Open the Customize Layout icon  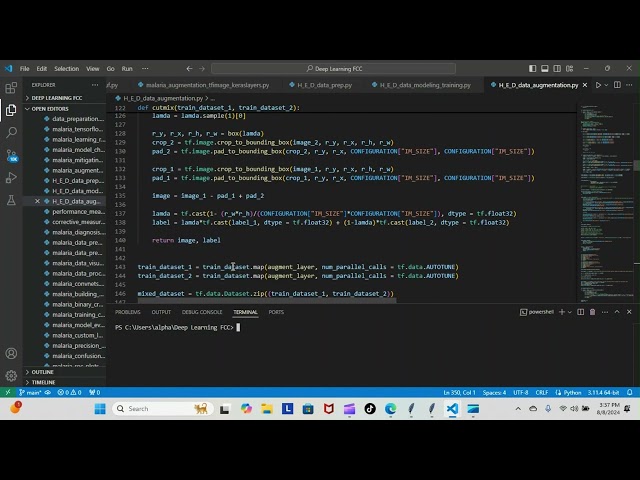tap(569, 69)
